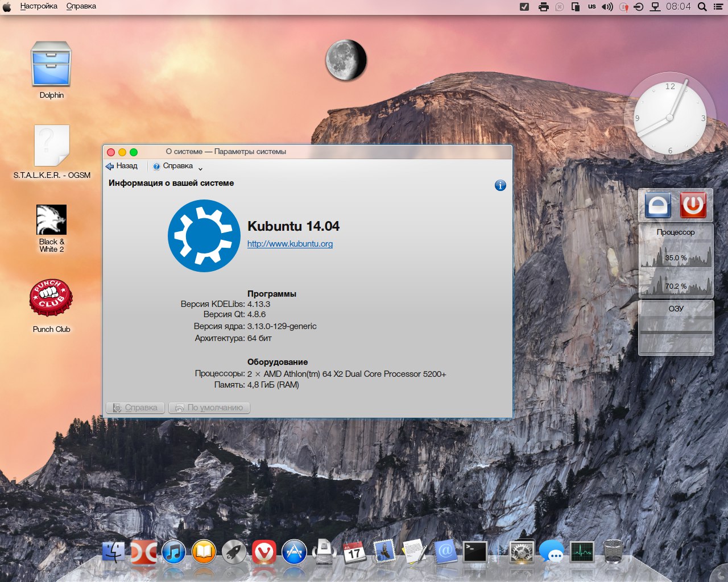The width and height of the screenshot is (728, 582).
Task: Launch the terminal from the dock
Action: [x=475, y=552]
